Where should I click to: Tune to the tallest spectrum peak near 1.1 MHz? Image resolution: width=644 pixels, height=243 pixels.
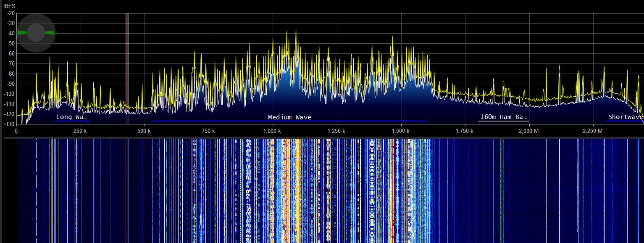296,30
